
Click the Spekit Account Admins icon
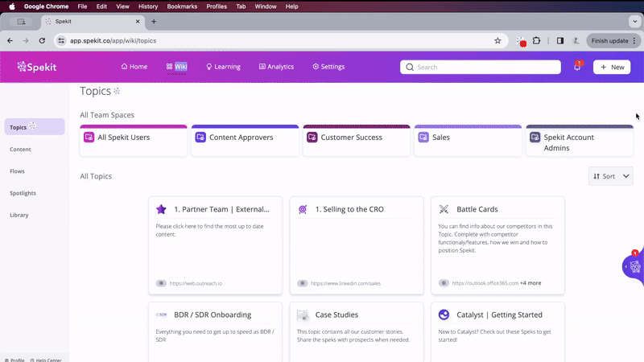[535, 137]
